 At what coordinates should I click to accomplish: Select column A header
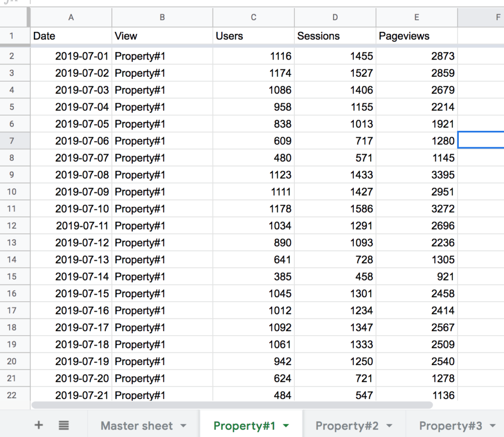coord(71,18)
